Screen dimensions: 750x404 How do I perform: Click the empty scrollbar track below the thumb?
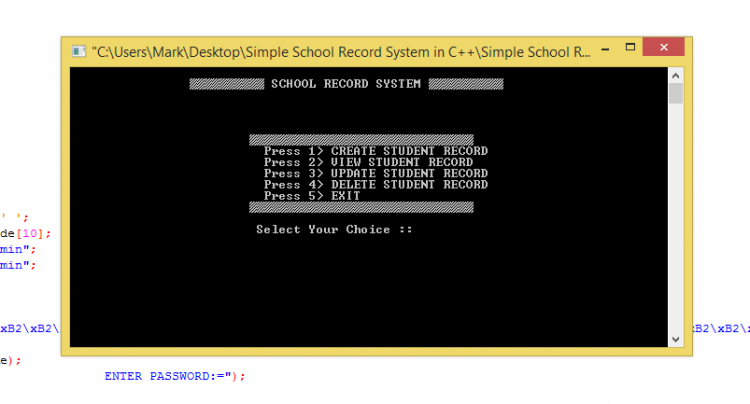(x=676, y=220)
